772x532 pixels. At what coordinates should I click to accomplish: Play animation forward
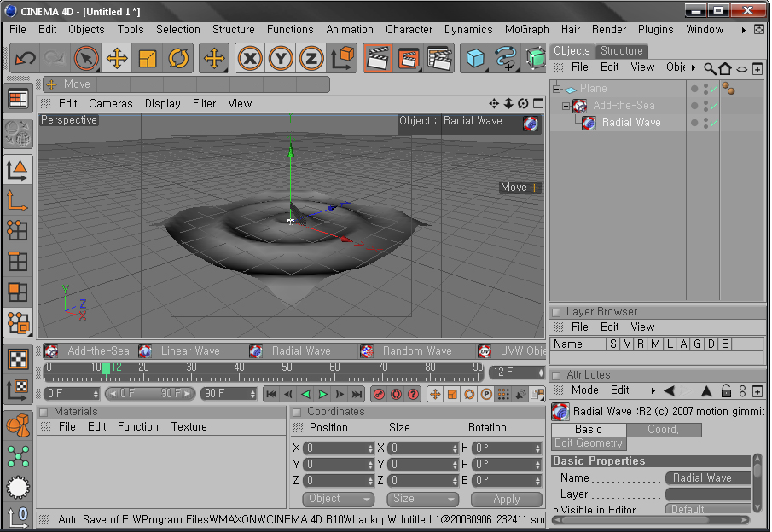[323, 394]
